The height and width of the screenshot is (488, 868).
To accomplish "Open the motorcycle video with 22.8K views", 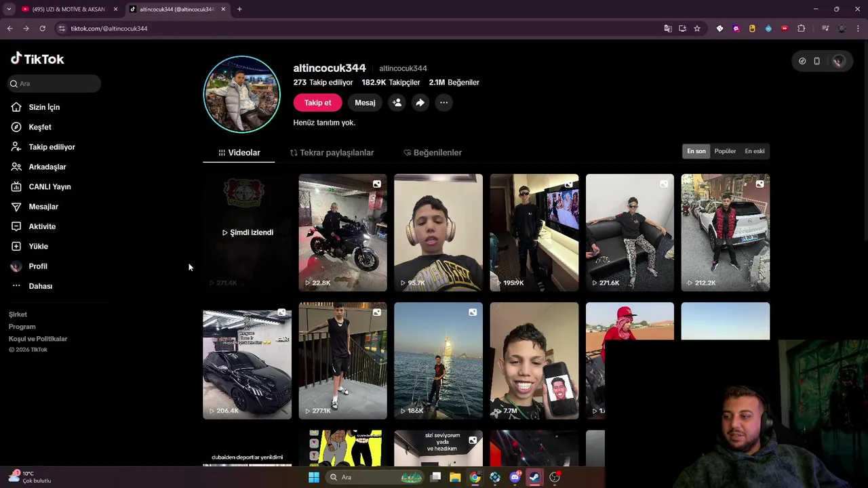I will click(342, 232).
